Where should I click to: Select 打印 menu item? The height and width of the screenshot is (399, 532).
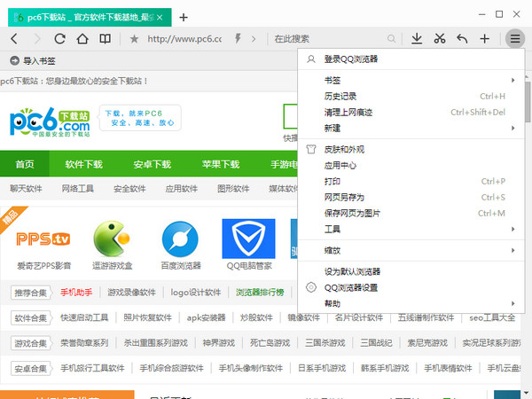(x=411, y=182)
